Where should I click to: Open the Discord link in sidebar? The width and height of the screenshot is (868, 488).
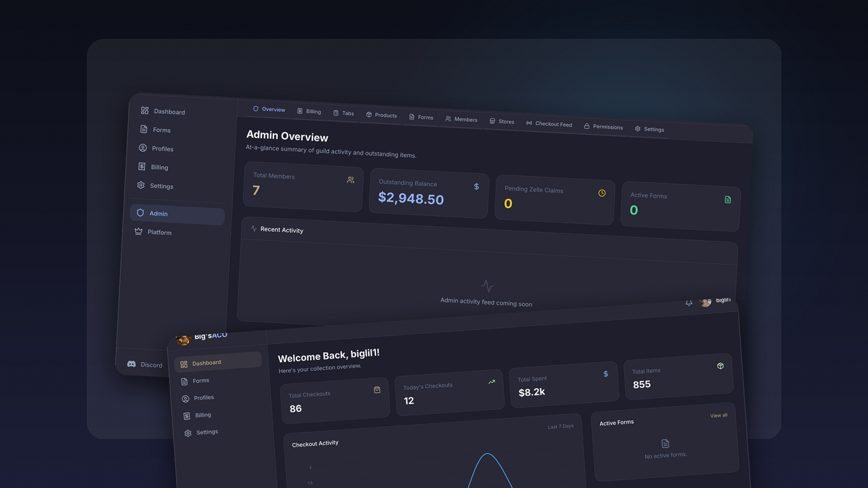(x=145, y=364)
